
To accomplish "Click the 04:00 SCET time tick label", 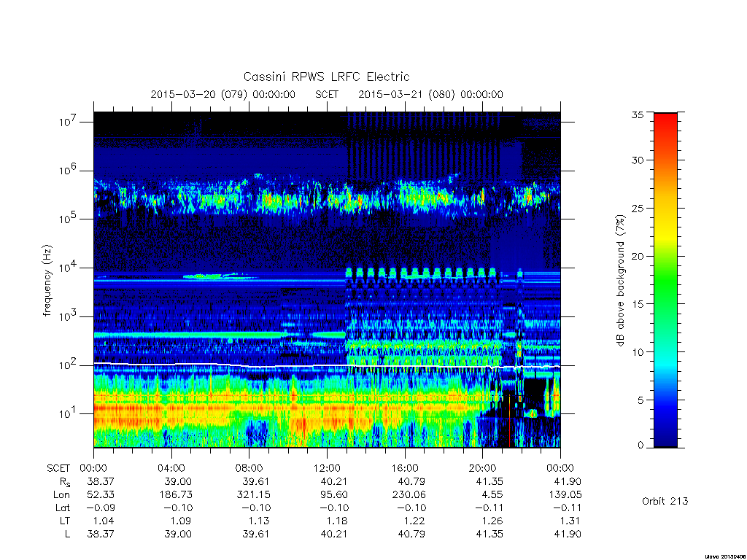I will point(171,468).
